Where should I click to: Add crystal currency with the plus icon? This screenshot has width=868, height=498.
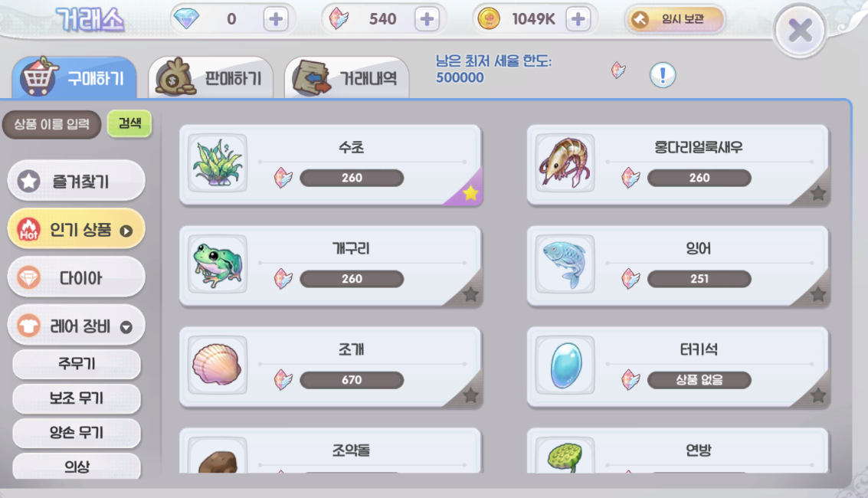427,19
